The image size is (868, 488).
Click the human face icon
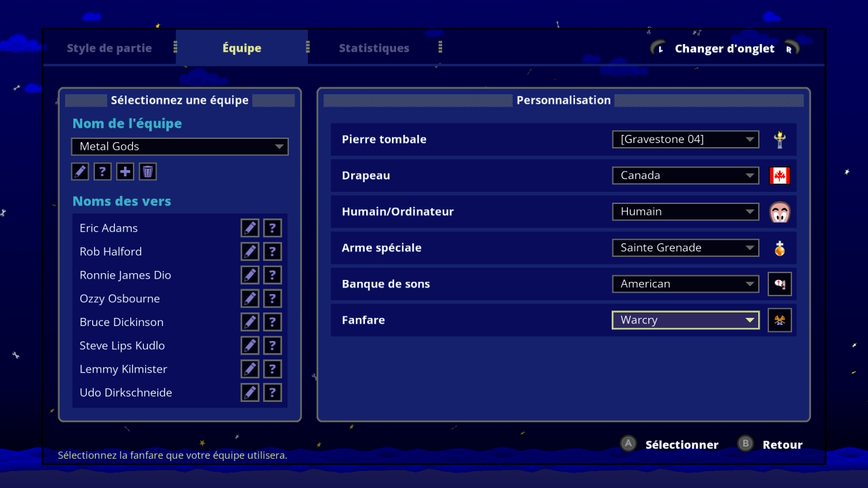pos(780,212)
